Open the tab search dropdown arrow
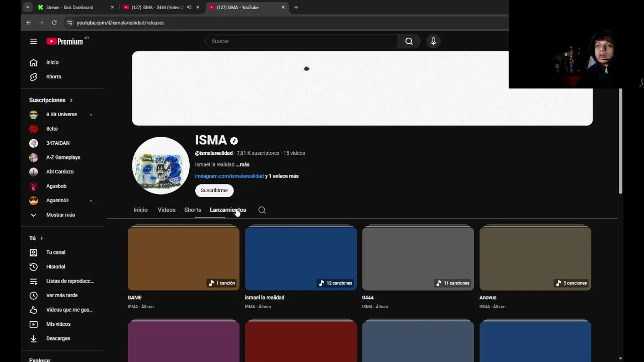Viewport: 644px width, 362px height. (28, 8)
